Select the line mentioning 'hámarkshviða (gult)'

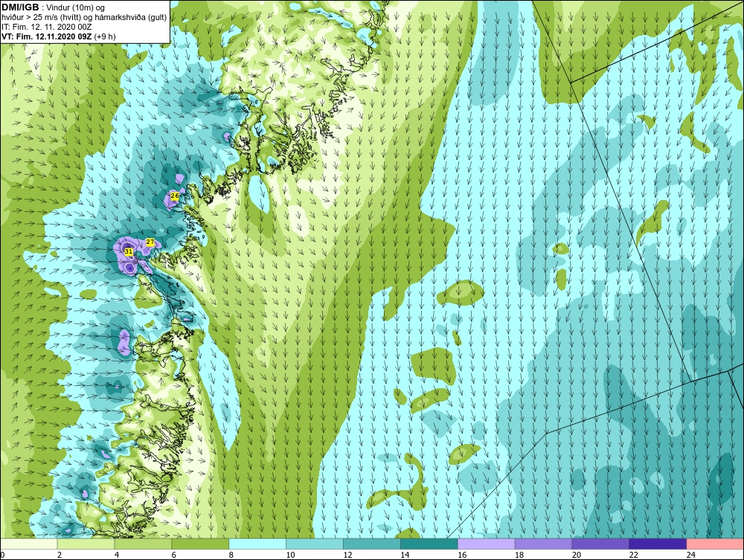(85, 17)
